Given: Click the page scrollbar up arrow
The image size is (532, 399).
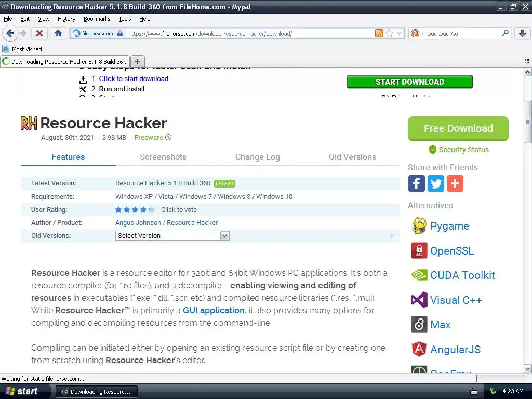Looking at the screenshot, I should [527, 72].
